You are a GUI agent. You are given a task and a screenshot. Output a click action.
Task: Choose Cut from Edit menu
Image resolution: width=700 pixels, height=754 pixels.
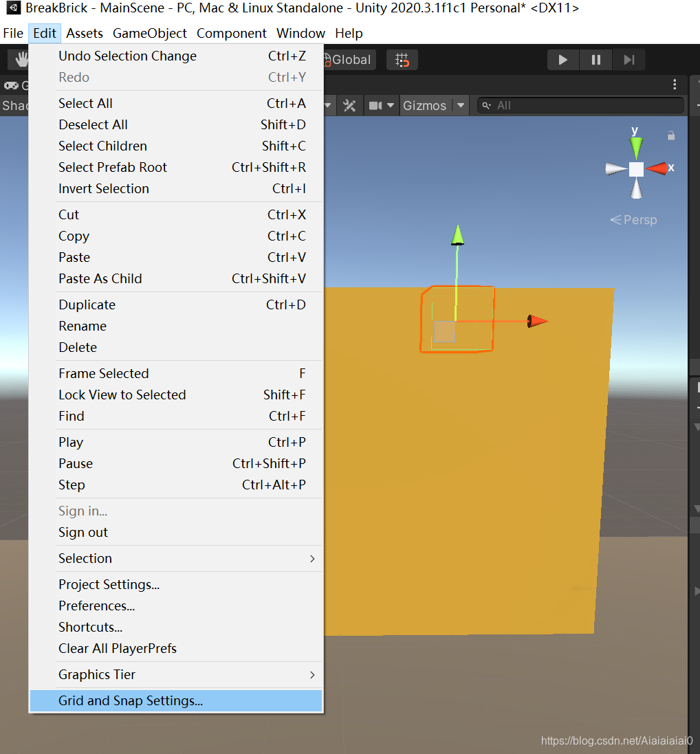[176, 214]
